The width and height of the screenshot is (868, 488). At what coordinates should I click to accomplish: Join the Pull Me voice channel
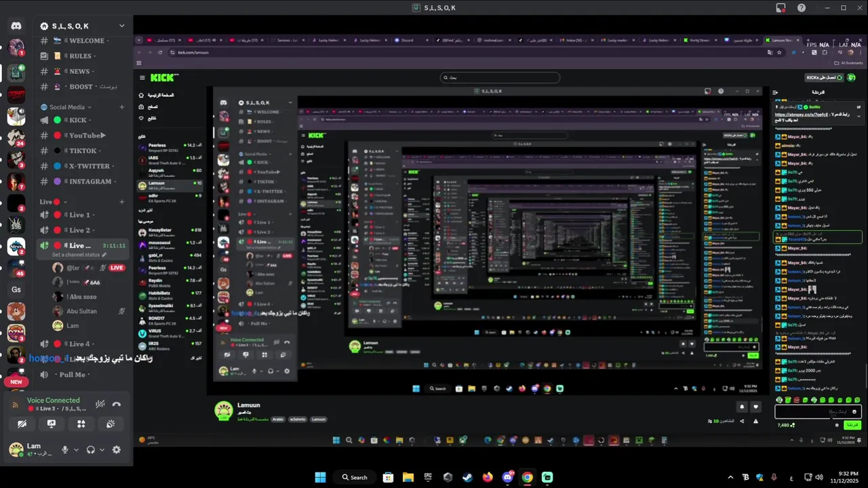pos(83,375)
